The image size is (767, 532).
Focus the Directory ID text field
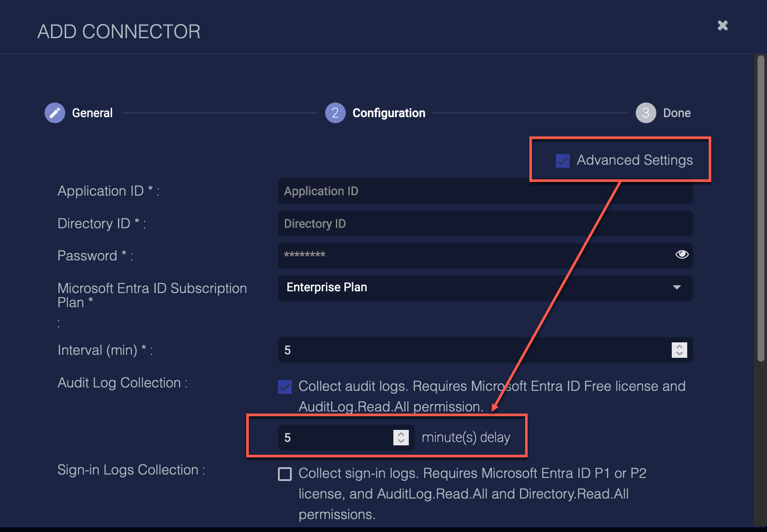(x=485, y=224)
